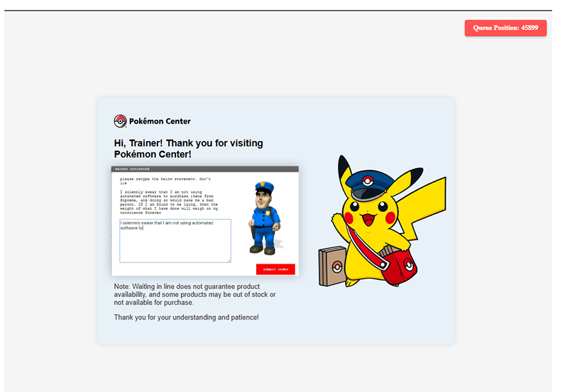Image resolution: width=582 pixels, height=392 pixels.
Task: Click the "Pokémon Center" brand name text
Action: click(x=160, y=121)
